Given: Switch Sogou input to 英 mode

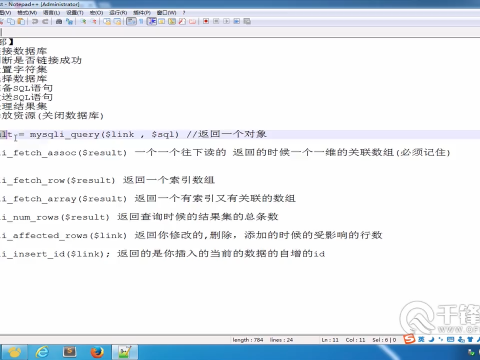Looking at the screenshot, I should coord(421,339).
